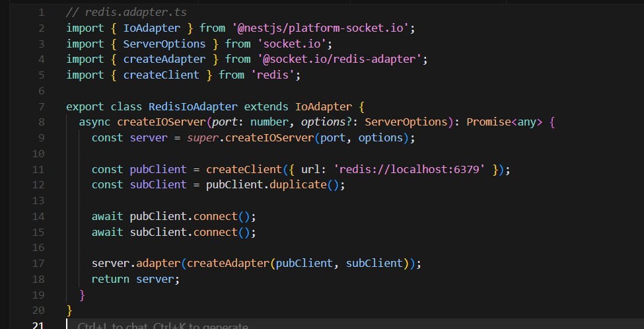Click createClient in the line 5 import
This screenshot has height=329, width=644.
point(161,75)
